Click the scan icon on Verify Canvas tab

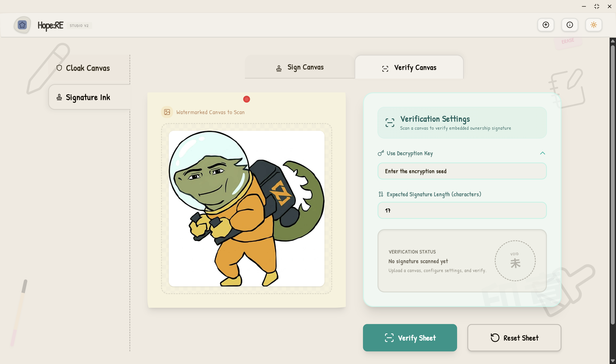tap(385, 69)
